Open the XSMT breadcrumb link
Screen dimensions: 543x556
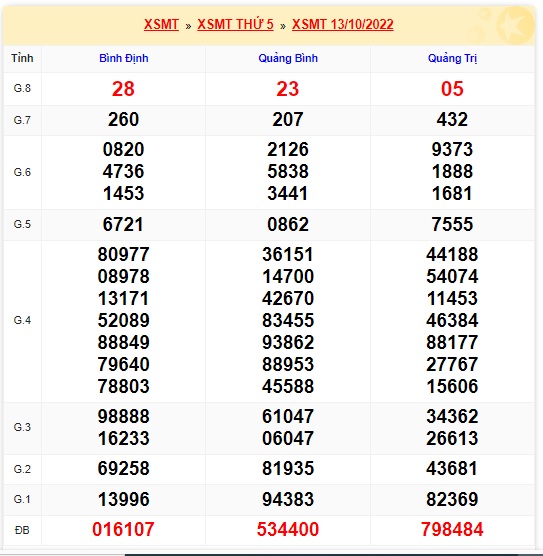tap(161, 24)
